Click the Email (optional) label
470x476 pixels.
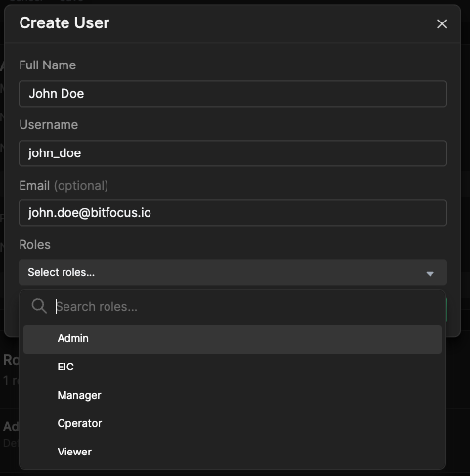coord(64,186)
